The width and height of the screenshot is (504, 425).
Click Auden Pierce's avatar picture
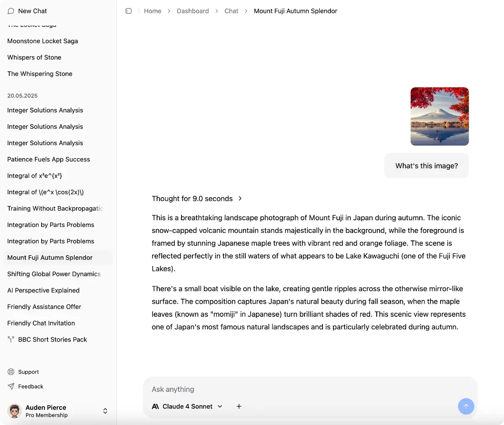click(x=15, y=411)
